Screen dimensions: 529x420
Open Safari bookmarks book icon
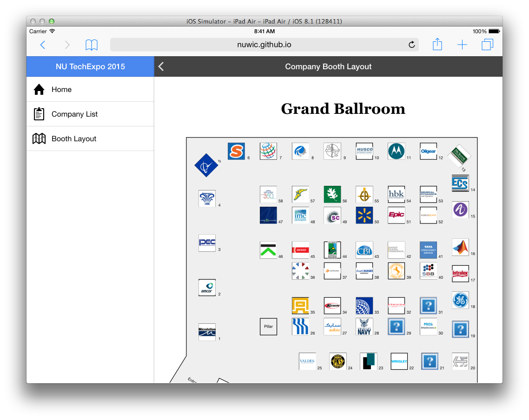pos(92,45)
